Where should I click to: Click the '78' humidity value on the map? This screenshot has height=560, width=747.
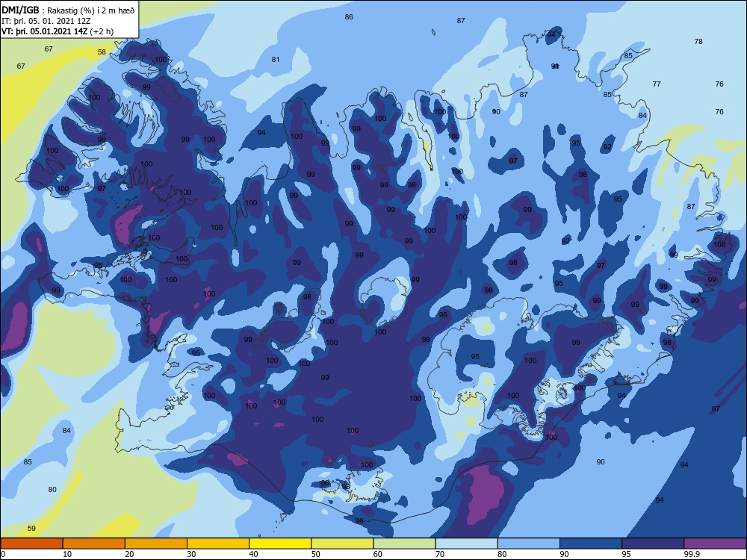(x=698, y=41)
